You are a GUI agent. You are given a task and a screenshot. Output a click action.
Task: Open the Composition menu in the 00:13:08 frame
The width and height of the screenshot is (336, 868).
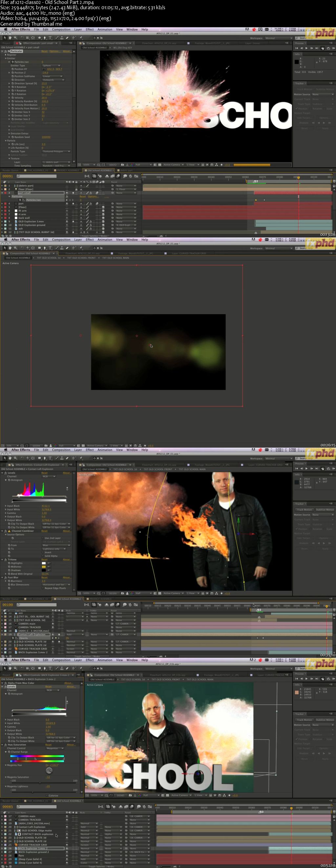61,30
